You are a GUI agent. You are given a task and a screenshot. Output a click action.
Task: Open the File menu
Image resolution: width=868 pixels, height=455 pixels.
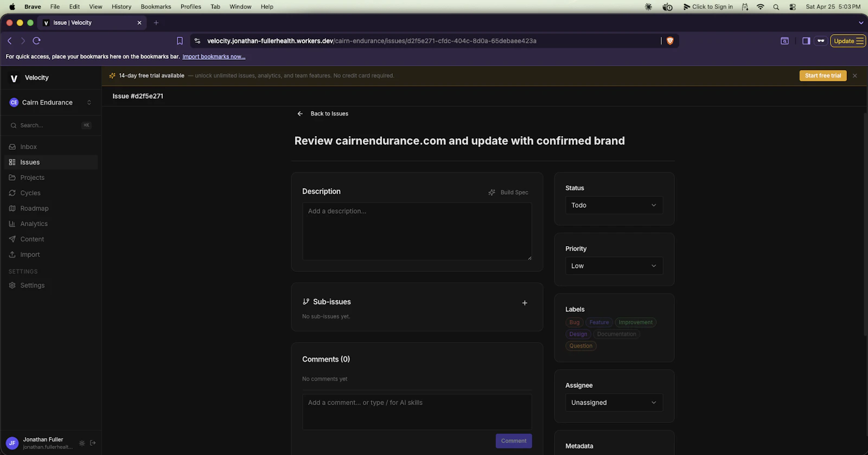click(55, 7)
